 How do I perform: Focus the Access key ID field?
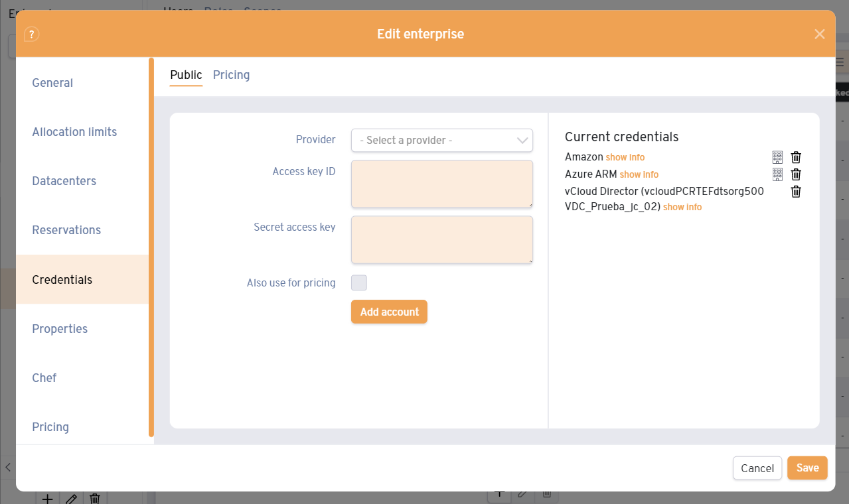pos(442,184)
